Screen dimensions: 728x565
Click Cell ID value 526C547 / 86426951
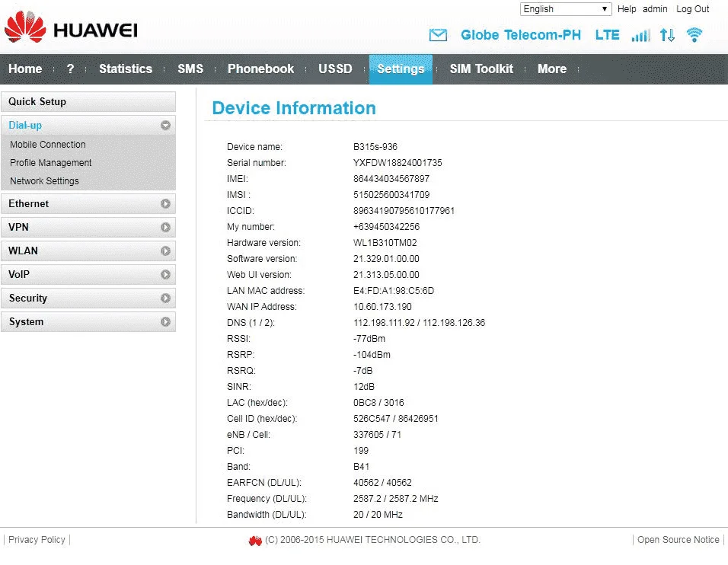pos(395,419)
